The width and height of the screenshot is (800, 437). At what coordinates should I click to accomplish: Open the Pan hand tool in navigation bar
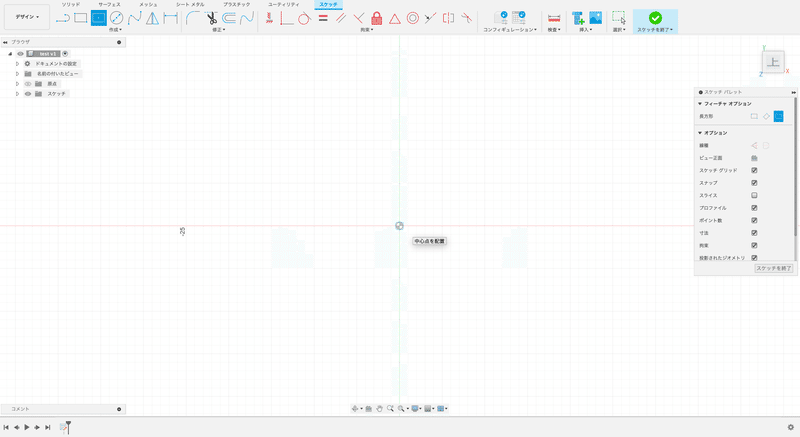(380, 408)
